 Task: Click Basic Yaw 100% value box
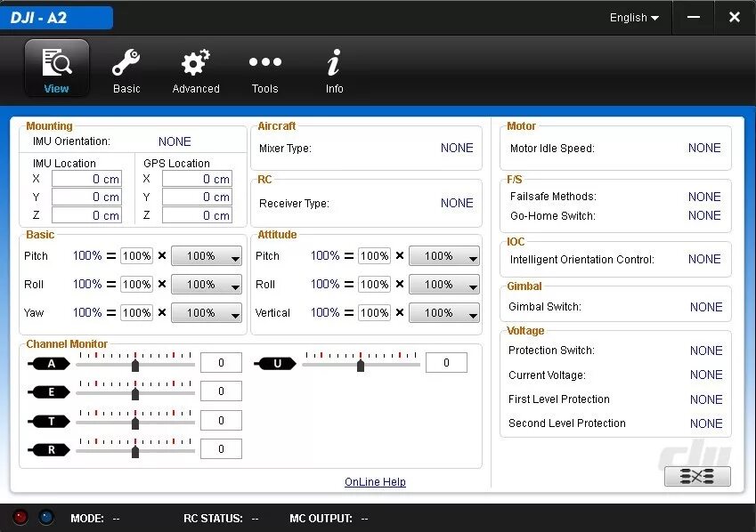137,313
